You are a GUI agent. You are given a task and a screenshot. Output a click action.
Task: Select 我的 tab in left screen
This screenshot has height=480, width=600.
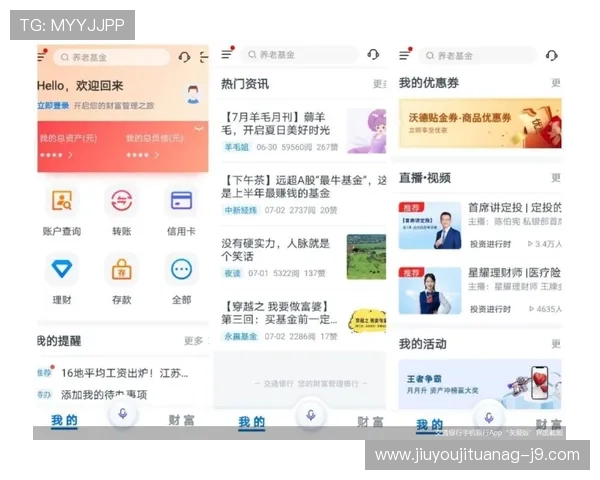click(64, 420)
